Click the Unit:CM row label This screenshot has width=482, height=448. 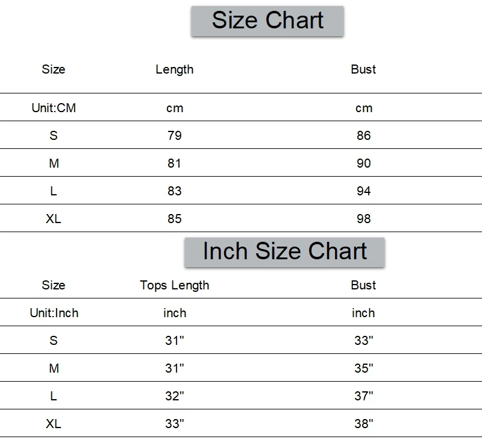[54, 108]
